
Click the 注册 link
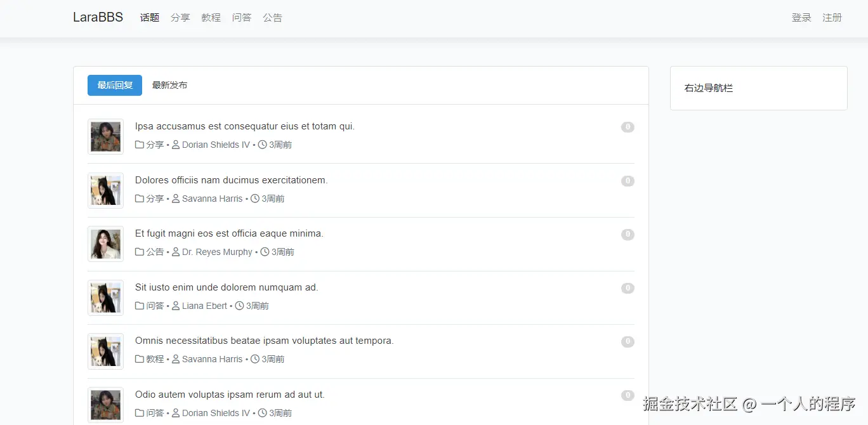832,18
